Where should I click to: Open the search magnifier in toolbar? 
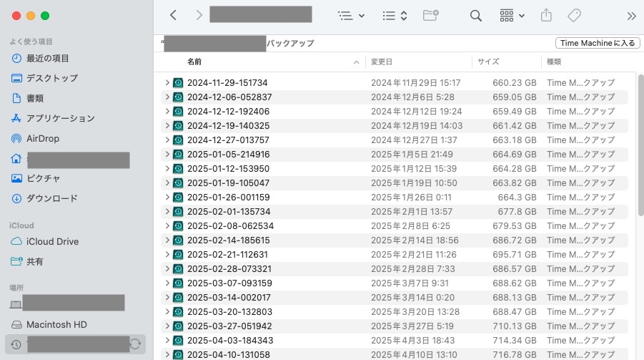click(475, 15)
